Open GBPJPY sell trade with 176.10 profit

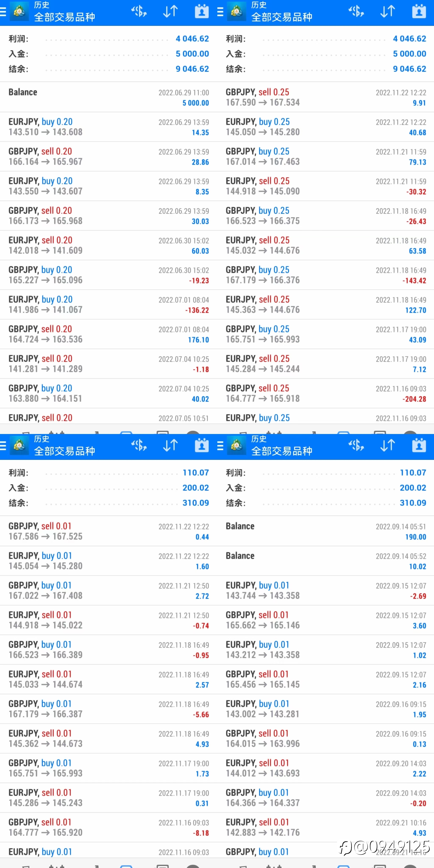[108, 334]
